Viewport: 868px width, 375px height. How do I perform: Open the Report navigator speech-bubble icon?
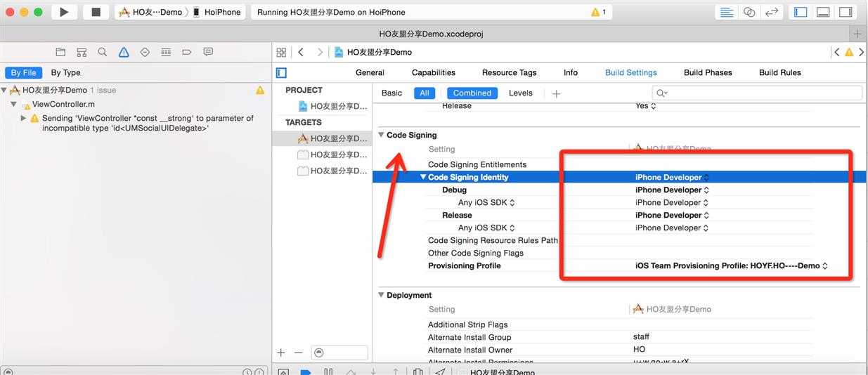click(208, 52)
